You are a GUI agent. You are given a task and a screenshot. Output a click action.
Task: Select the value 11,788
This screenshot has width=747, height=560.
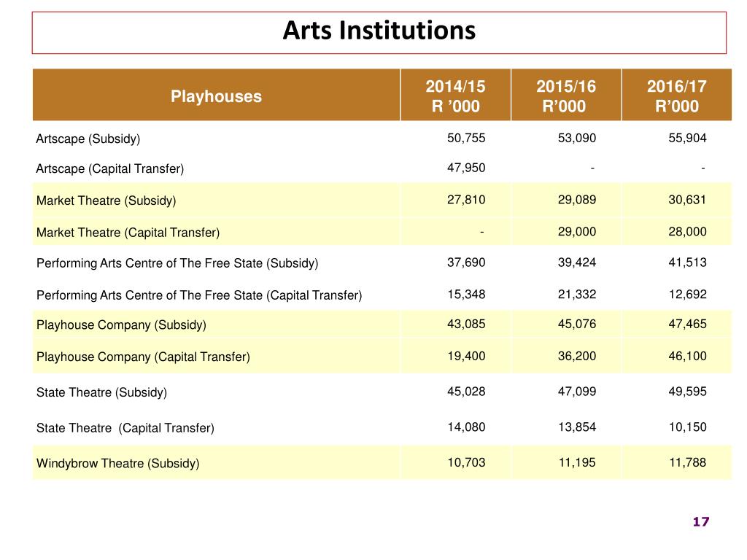click(687, 462)
